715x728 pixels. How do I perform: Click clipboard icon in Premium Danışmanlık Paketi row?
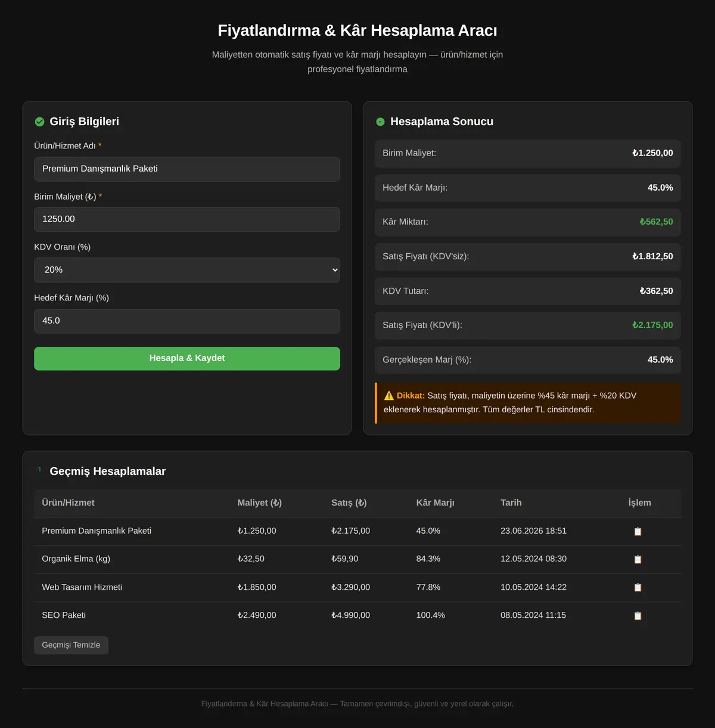click(x=638, y=531)
